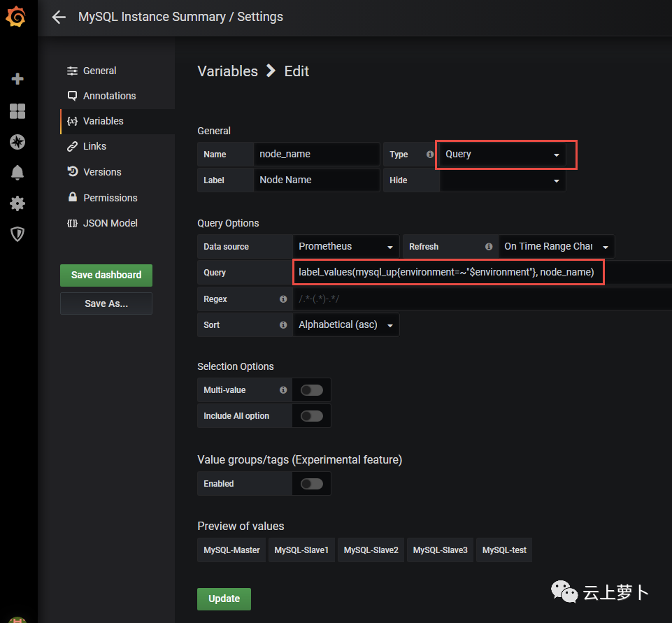Viewport: 672px width, 623px height.
Task: Click the Name input field node_name
Action: click(x=316, y=155)
